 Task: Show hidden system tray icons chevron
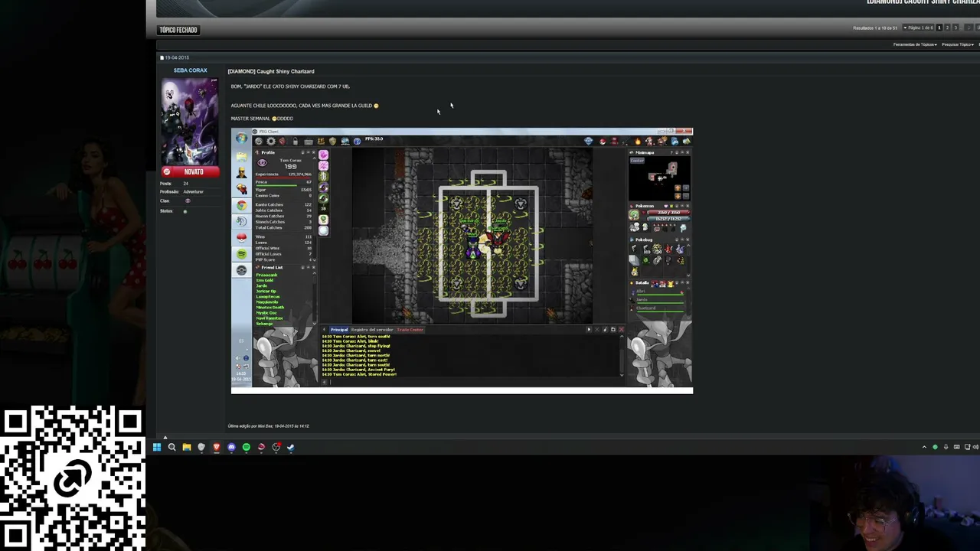(x=924, y=447)
